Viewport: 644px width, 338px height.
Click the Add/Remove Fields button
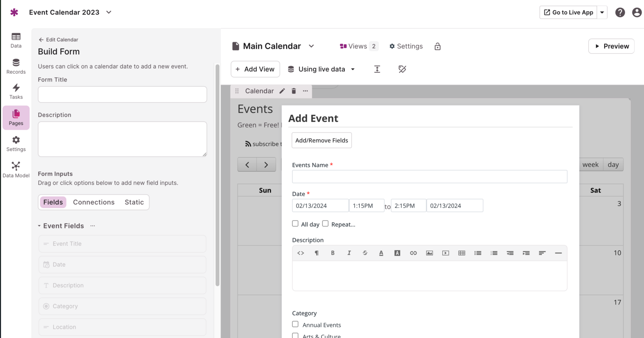[322, 140]
